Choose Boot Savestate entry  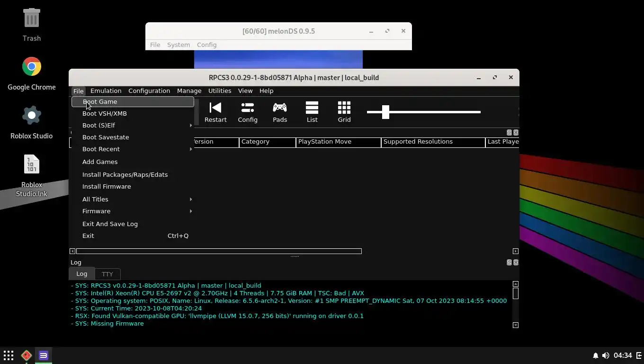point(133,137)
